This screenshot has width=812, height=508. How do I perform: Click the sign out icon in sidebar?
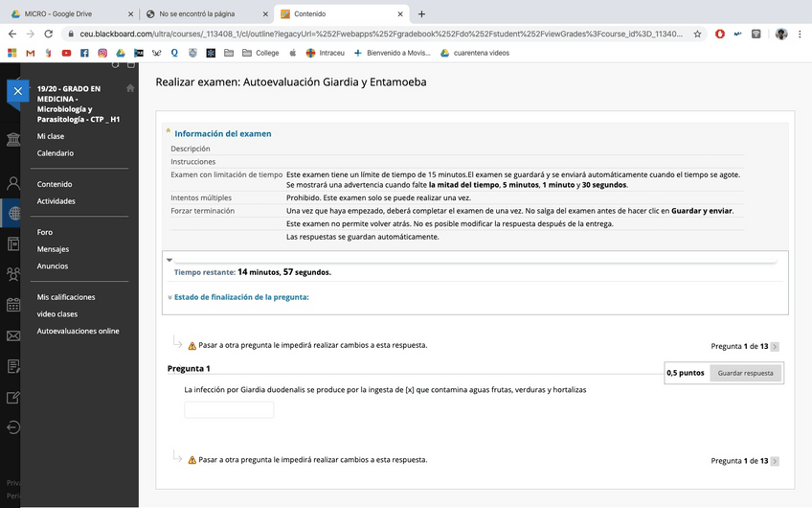tap(12, 427)
